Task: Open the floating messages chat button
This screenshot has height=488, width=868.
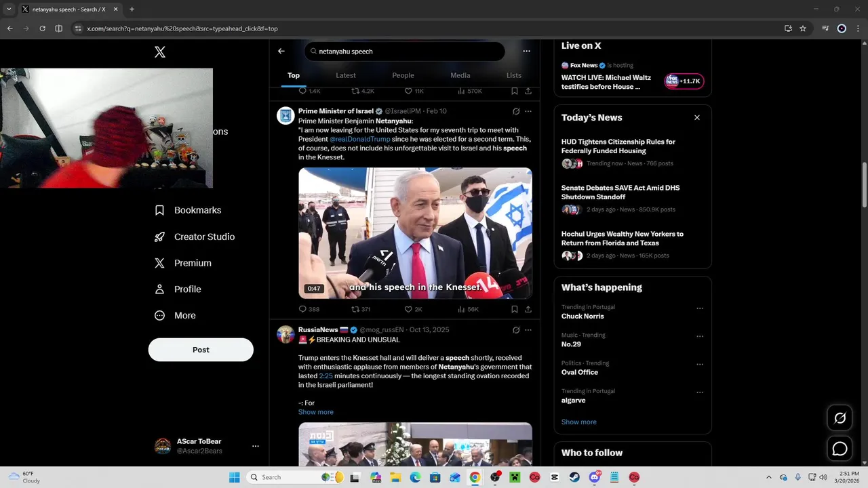Action: pyautogui.click(x=840, y=449)
